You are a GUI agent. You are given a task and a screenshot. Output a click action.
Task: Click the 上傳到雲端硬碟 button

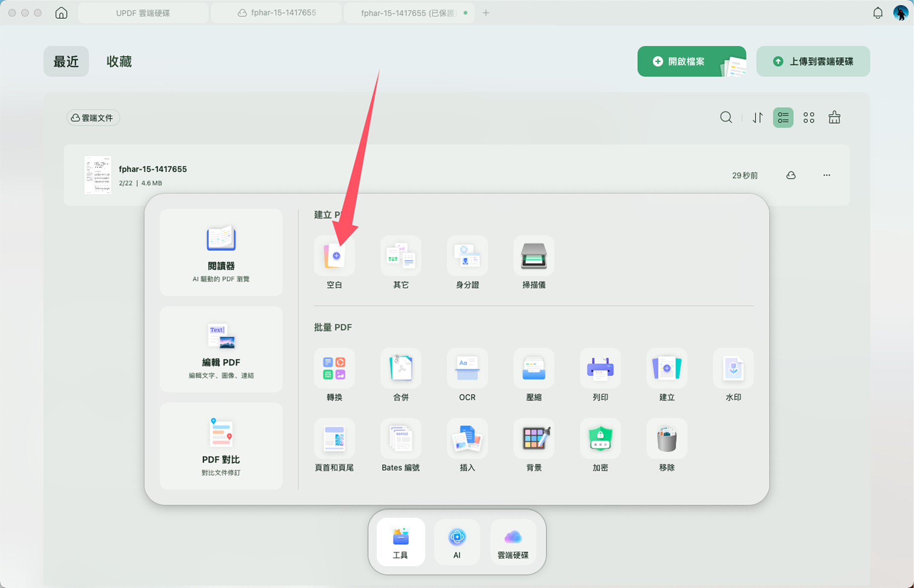click(x=813, y=61)
